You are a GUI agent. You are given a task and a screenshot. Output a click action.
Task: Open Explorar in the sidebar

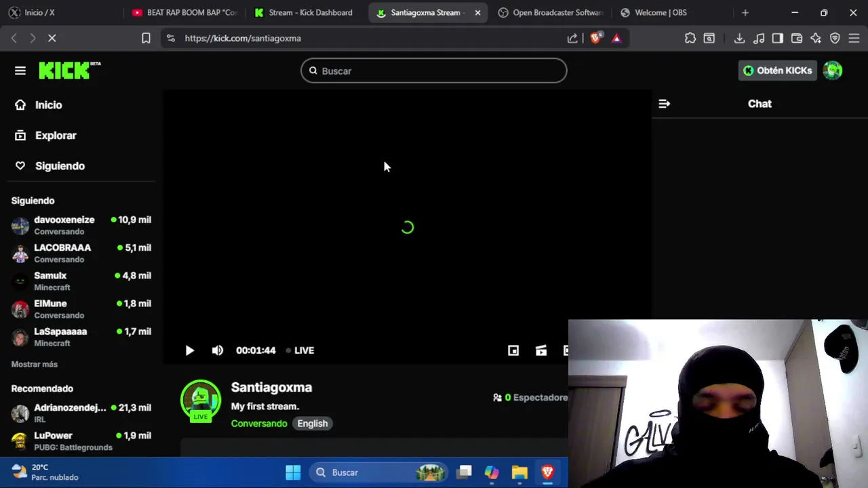(x=45, y=136)
